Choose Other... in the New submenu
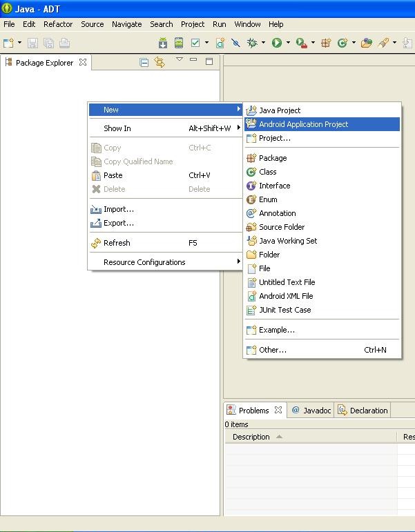The height and width of the screenshot is (532, 415). click(322, 350)
